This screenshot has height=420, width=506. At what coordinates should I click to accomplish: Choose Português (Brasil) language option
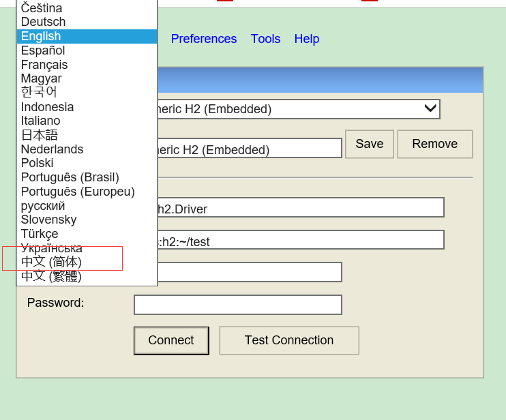click(x=70, y=177)
